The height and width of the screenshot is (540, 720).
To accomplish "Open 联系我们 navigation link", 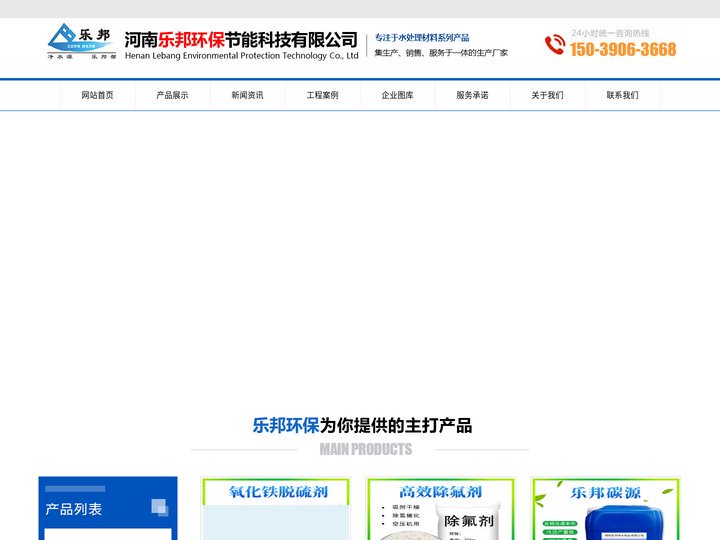I will (x=622, y=95).
